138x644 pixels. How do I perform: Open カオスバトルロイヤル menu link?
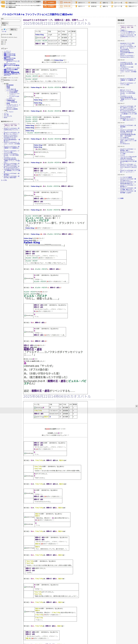coord(10,64)
